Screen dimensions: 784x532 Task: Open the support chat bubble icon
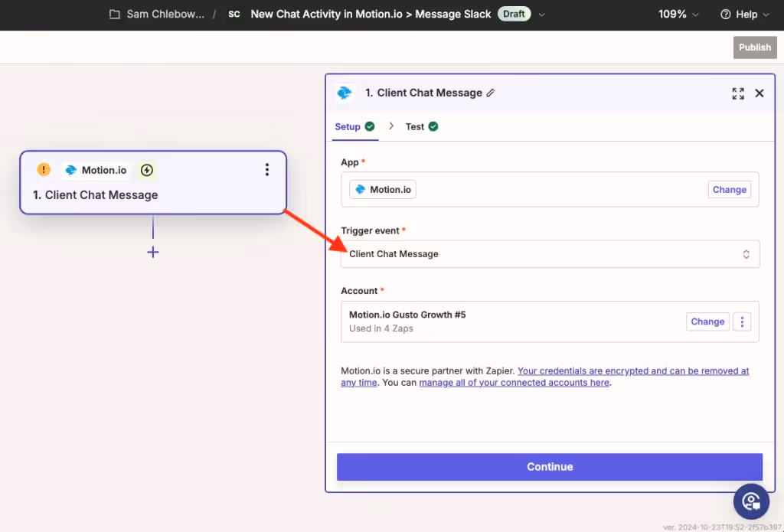click(751, 501)
